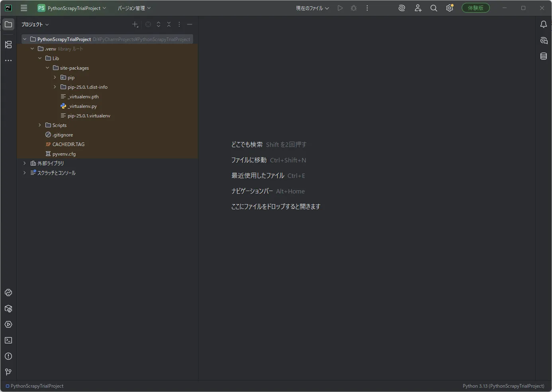This screenshot has height=392, width=552.
Task: Expand the pip-25.0.1.dist-info folder
Action: (55, 87)
